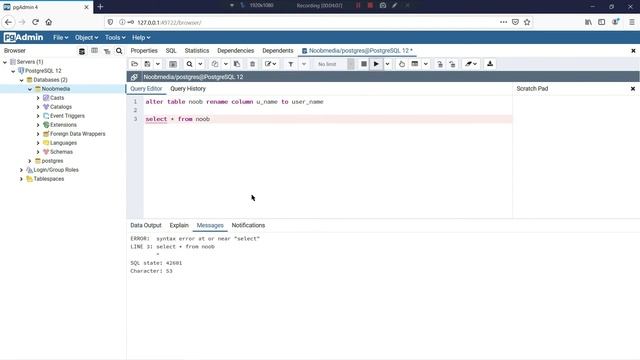Image resolution: width=640 pixels, height=360 pixels.
Task: Click Filtered Rows icon in Browser panel
Action: point(107,51)
